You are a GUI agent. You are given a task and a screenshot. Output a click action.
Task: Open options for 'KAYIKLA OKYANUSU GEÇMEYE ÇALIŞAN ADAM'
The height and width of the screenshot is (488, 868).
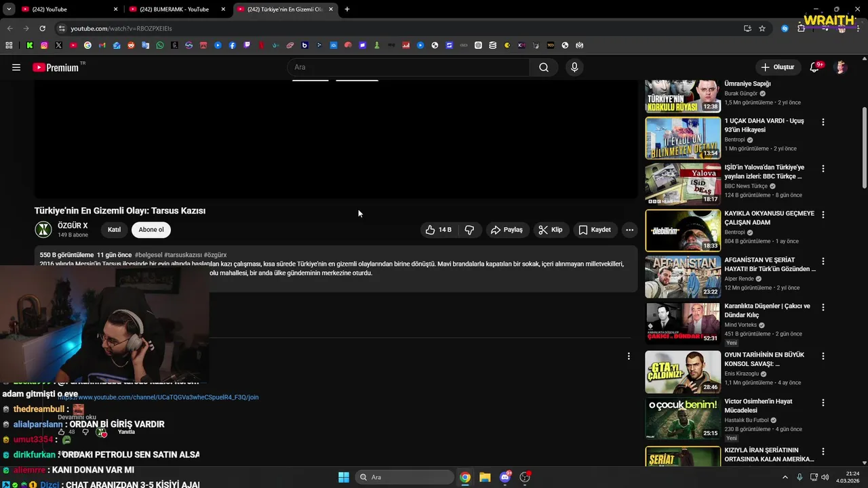[823, 214]
